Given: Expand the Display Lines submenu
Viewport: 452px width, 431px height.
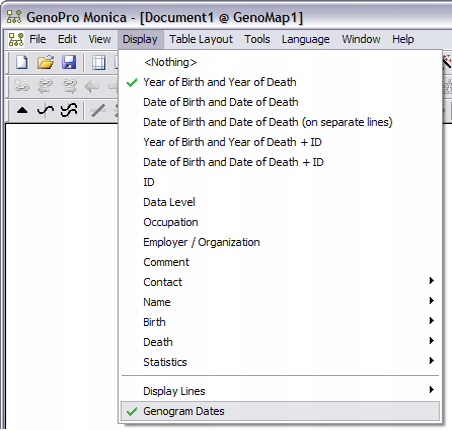Looking at the screenshot, I should 280,391.
